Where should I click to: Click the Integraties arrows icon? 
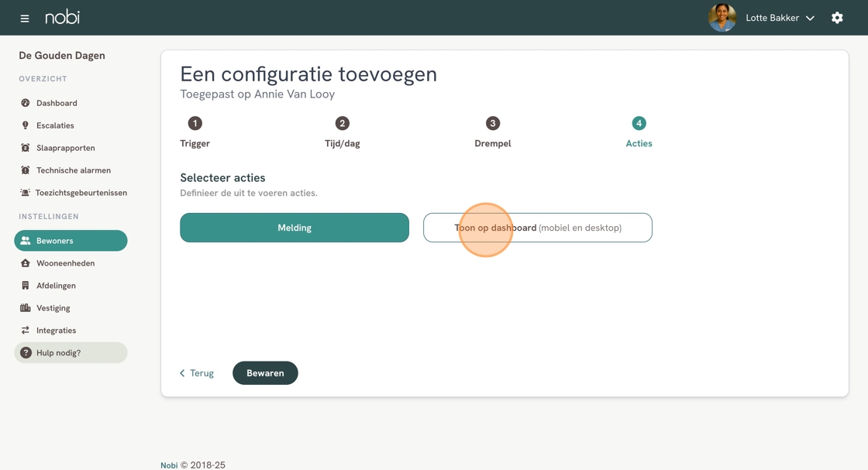[26, 330]
